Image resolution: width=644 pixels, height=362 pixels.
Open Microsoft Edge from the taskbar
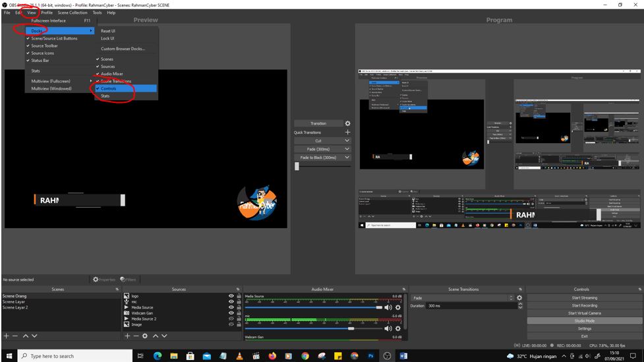pyautogui.click(x=158, y=356)
